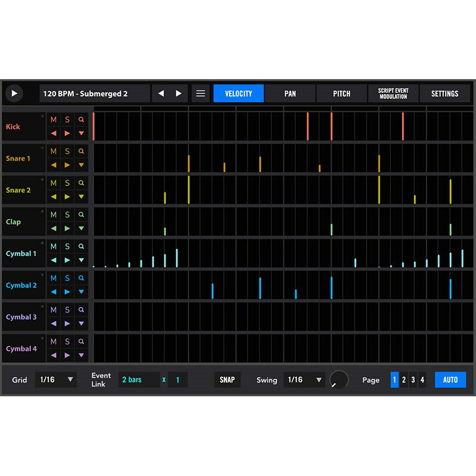Switch to the PAN tab
Screen dimensions: 476x476
coord(290,93)
